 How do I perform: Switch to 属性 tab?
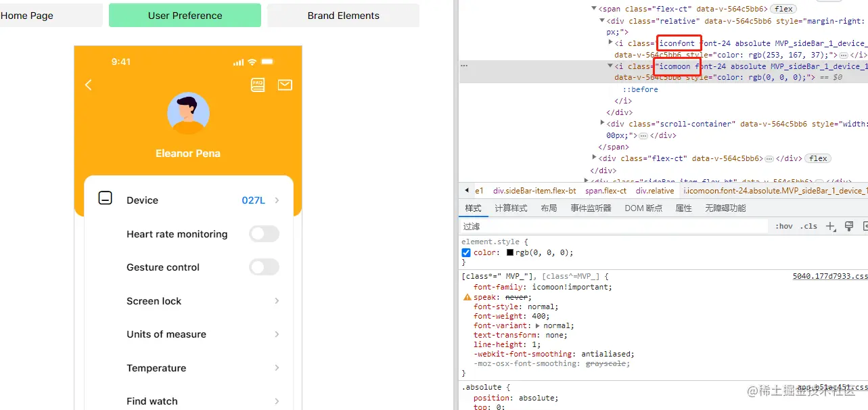click(683, 208)
